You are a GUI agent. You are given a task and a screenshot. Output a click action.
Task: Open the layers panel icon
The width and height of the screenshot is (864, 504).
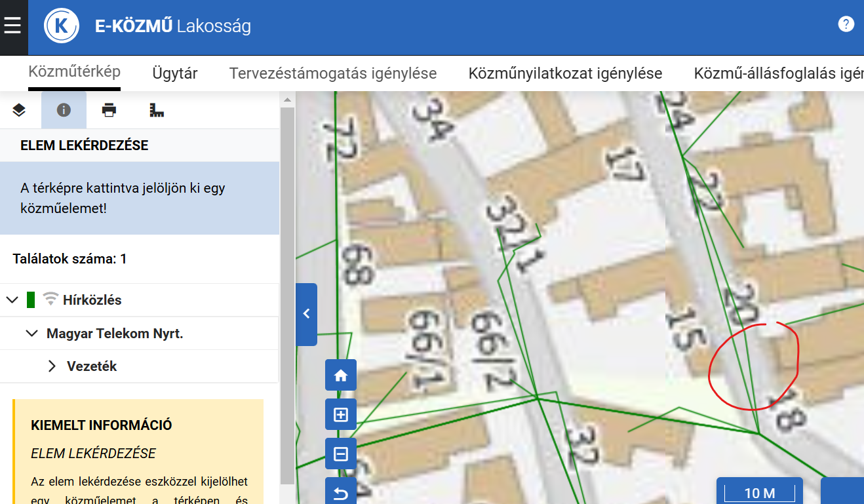(x=19, y=110)
